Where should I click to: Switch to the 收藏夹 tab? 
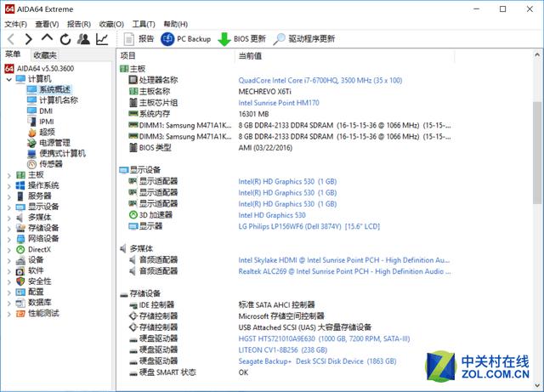point(45,55)
